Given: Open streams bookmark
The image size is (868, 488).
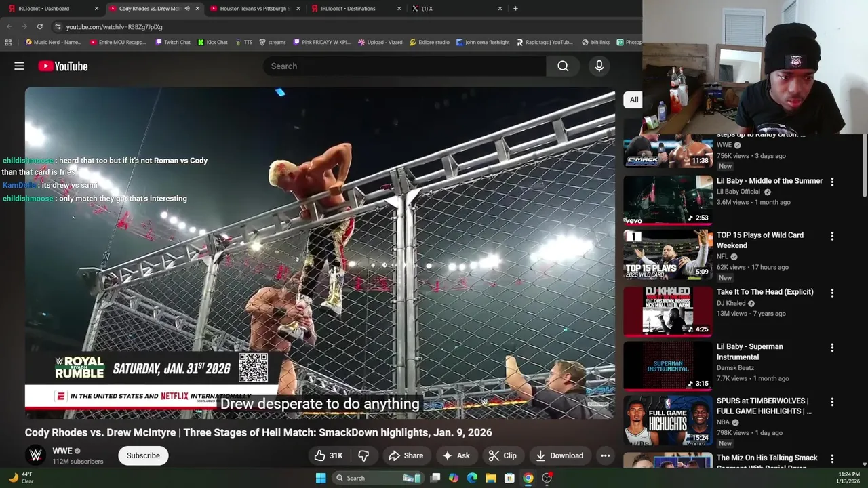Looking at the screenshot, I should point(273,42).
